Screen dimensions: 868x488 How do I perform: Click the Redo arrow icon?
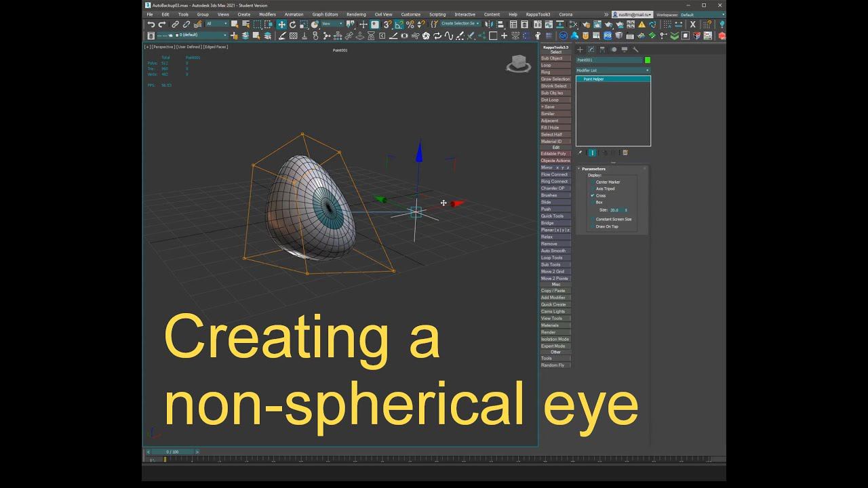tap(161, 24)
